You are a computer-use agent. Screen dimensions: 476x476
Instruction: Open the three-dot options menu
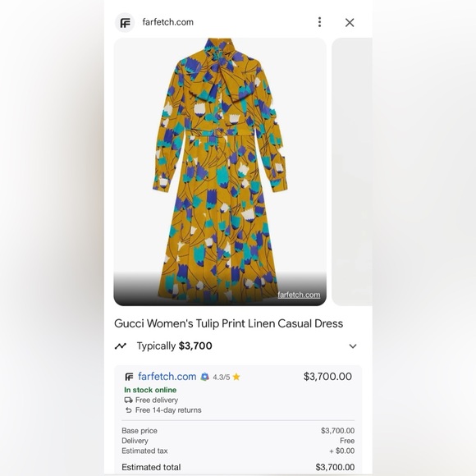point(319,22)
